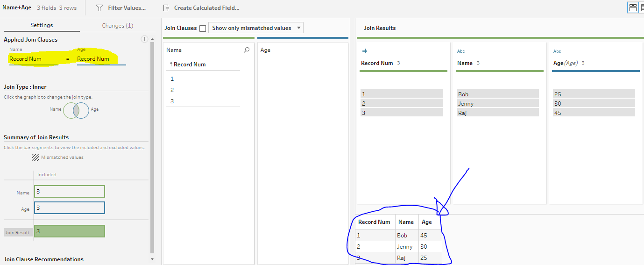Select the green Join Result bar

70,231
